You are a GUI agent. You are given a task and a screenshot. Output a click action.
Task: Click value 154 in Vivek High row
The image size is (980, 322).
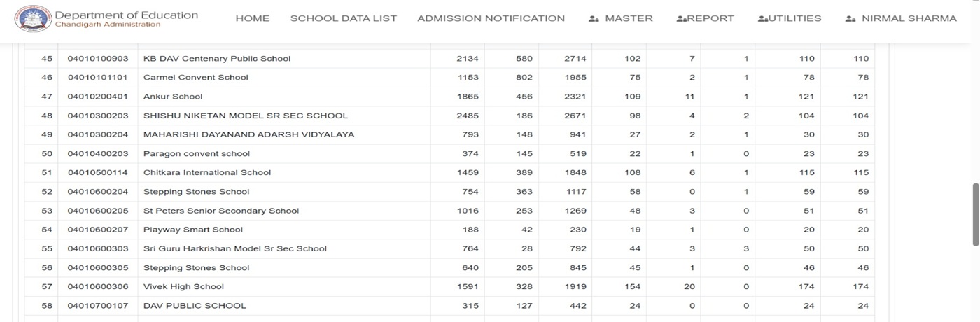pos(632,286)
